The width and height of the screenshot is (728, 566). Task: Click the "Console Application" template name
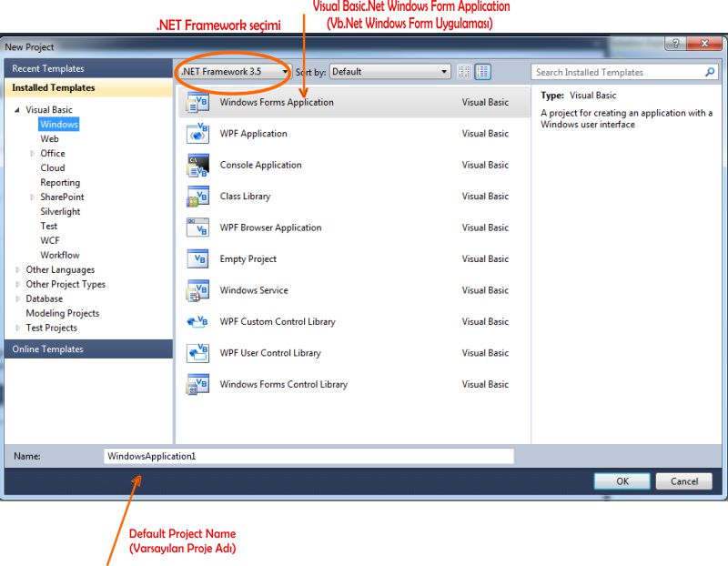[x=260, y=166]
